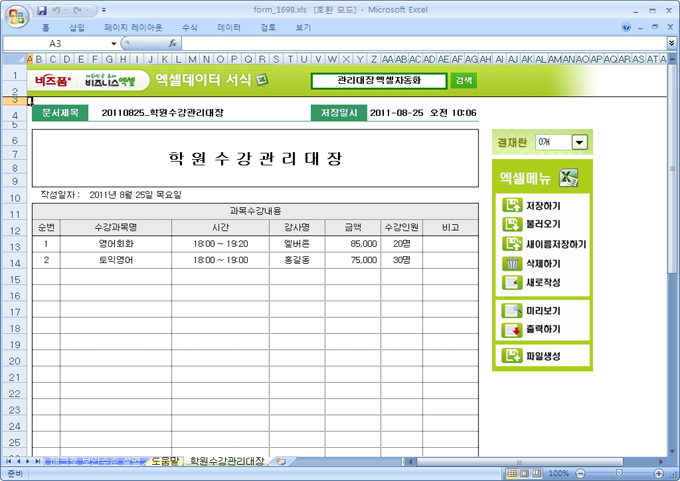Click the 저장일시 label cell
The width and height of the screenshot is (680, 481).
coord(339,113)
